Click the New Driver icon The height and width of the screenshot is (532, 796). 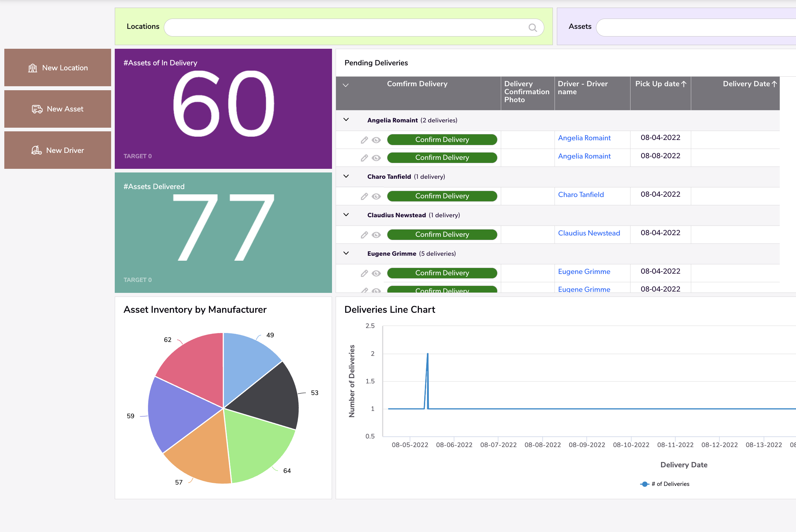point(37,150)
